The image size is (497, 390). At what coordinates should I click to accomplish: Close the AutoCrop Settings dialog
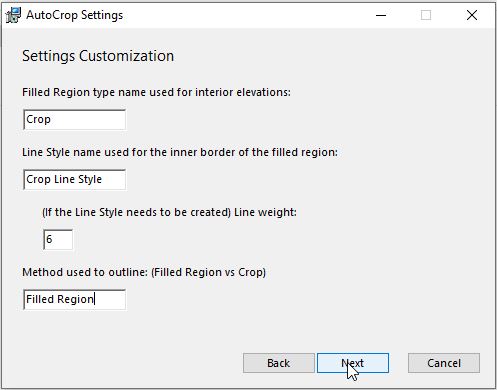coord(472,15)
